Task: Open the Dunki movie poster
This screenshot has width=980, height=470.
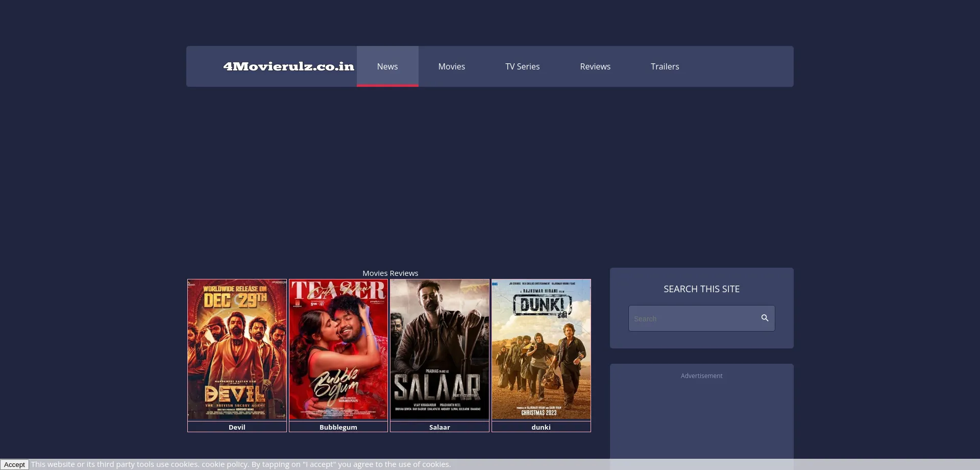Action: click(541, 350)
